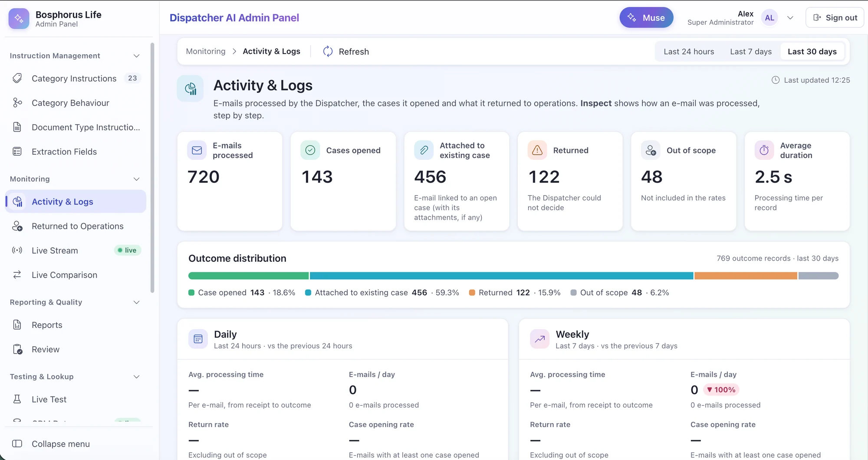Click the Returned to Operations user icon
Viewport: 868px width, 460px height.
pyautogui.click(x=17, y=226)
